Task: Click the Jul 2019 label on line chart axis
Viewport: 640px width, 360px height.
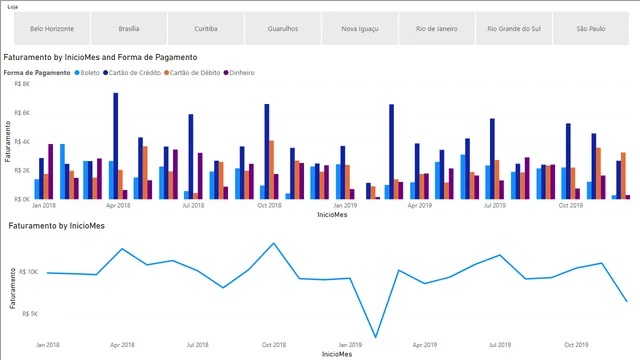Action: pyautogui.click(x=500, y=345)
